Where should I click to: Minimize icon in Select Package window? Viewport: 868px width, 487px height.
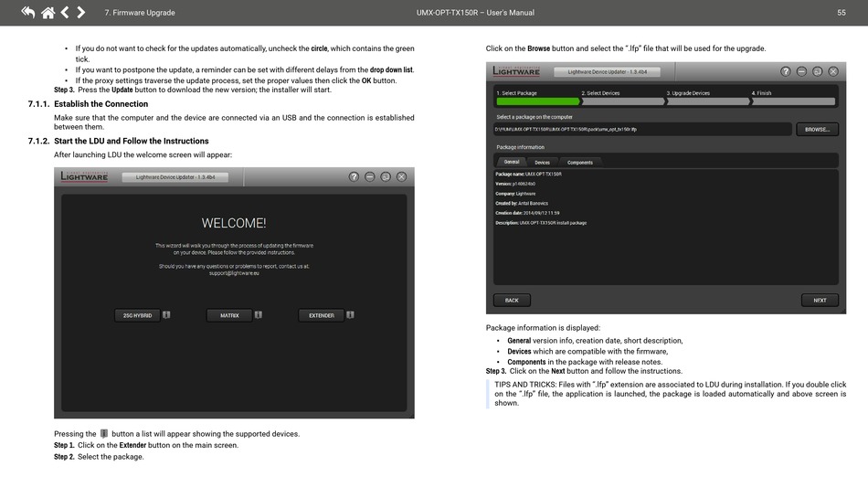click(801, 71)
